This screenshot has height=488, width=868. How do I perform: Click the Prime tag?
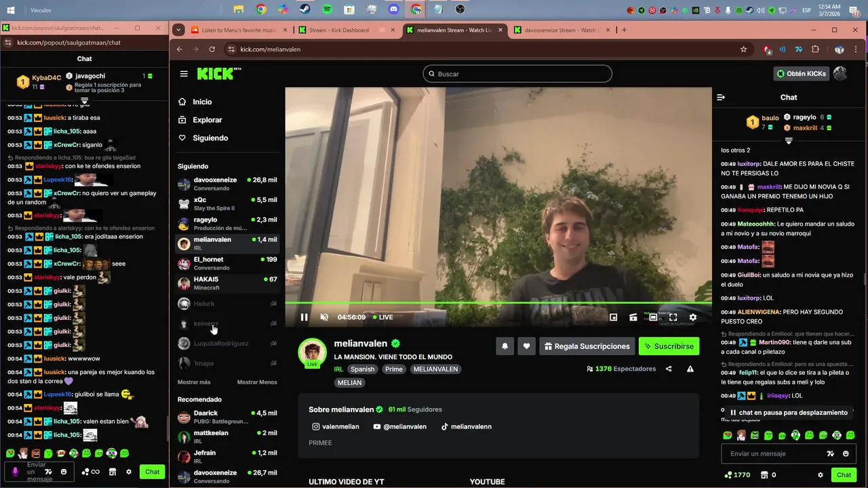pyautogui.click(x=394, y=369)
